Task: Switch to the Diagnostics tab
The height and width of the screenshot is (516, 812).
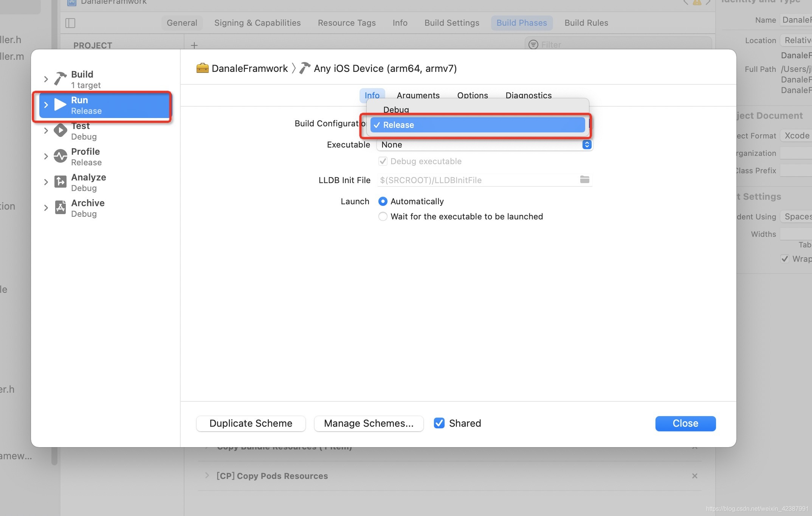Action: click(528, 95)
